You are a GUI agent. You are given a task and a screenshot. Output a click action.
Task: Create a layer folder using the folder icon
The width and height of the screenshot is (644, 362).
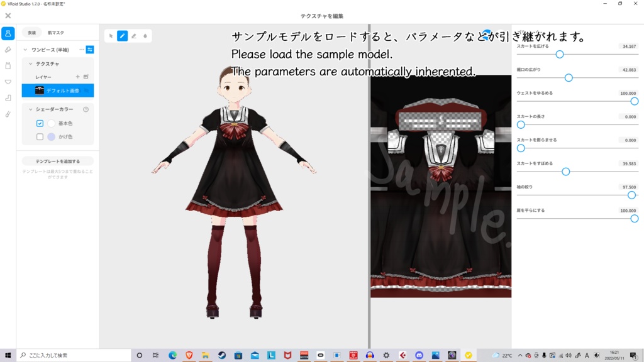[87, 76]
